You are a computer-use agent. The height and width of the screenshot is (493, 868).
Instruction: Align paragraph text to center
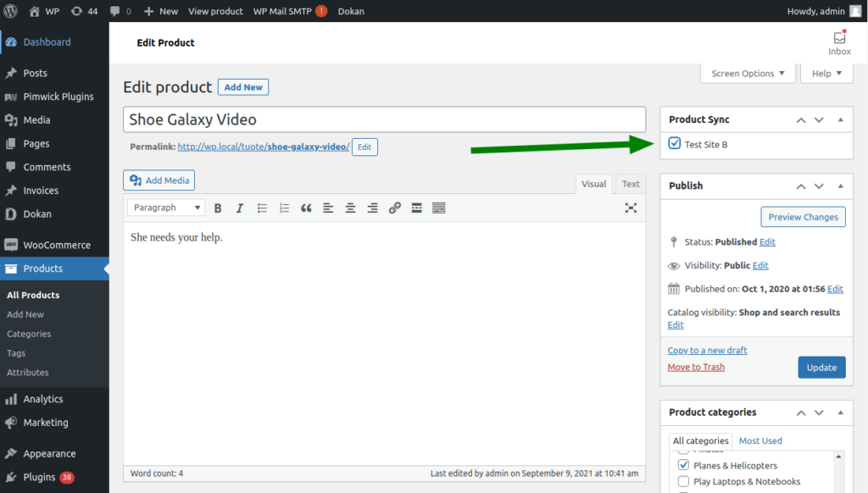coord(350,208)
